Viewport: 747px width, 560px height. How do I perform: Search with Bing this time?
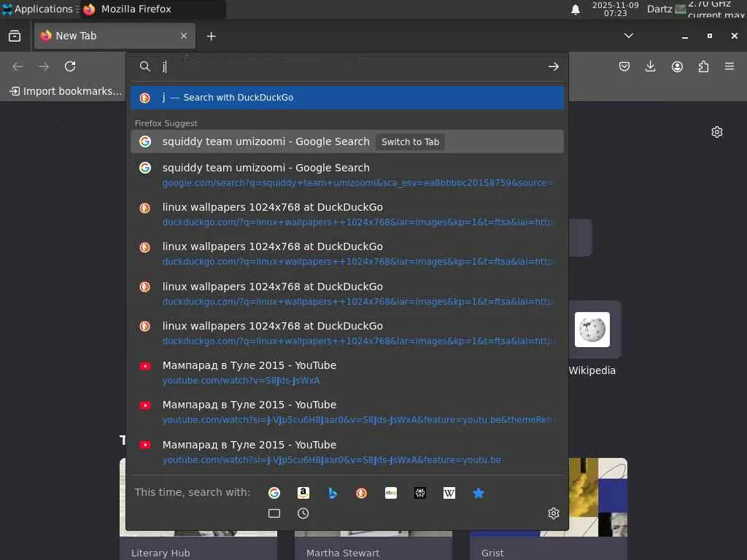(x=333, y=493)
